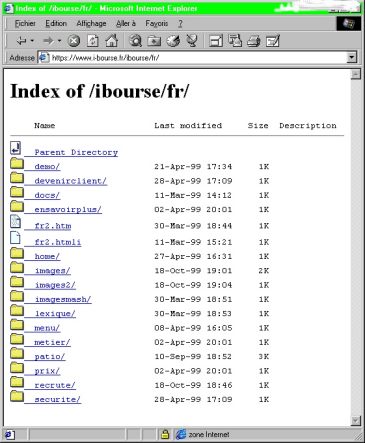
Task: Click the Description column header text
Action: pos(308,126)
